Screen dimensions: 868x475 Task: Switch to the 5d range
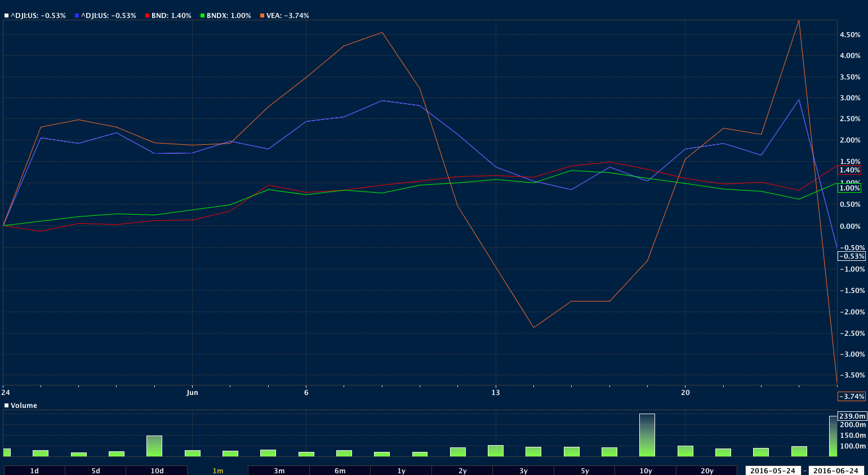click(96, 470)
